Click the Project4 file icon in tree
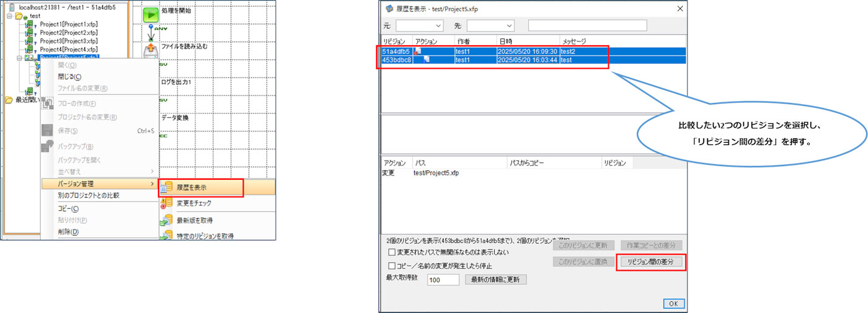This screenshot has width=868, height=313. pyautogui.click(x=29, y=49)
